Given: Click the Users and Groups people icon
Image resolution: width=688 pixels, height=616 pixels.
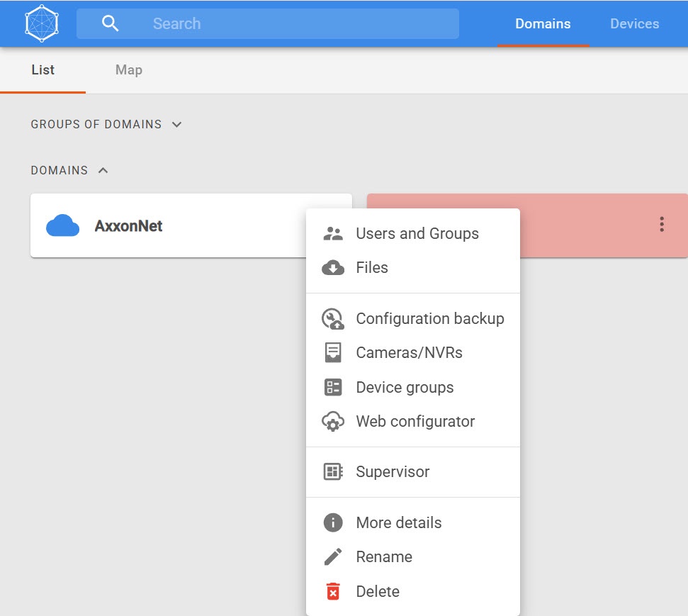Looking at the screenshot, I should click(x=333, y=233).
